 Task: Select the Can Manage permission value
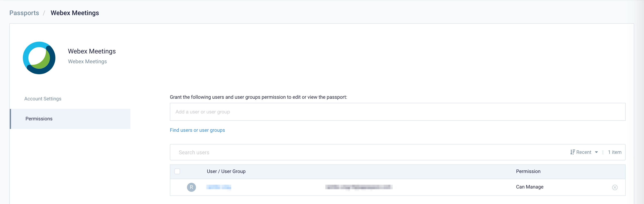pyautogui.click(x=530, y=187)
